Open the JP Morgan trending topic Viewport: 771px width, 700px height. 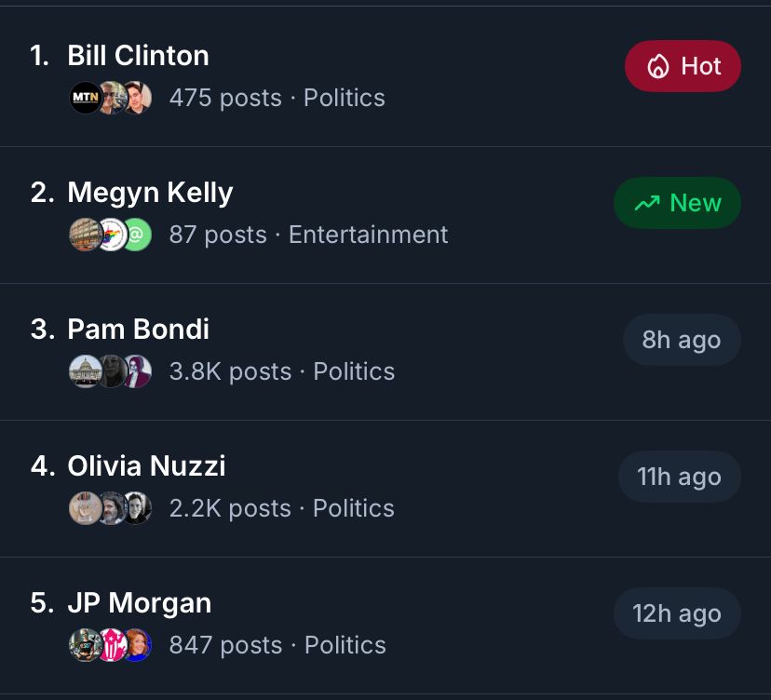[x=139, y=603]
